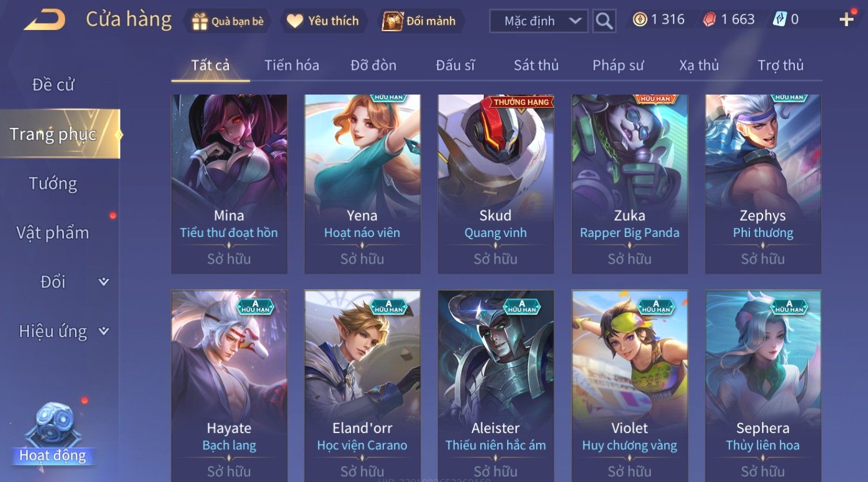The height and width of the screenshot is (482, 868).
Task: Tap the gold coin currency icon
Action: pyautogui.click(x=640, y=20)
